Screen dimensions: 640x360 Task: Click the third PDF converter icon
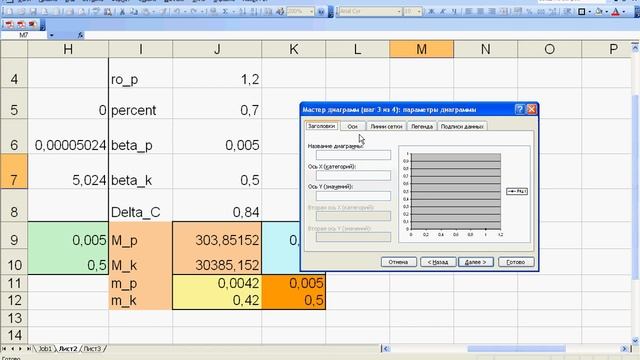click(x=32, y=25)
